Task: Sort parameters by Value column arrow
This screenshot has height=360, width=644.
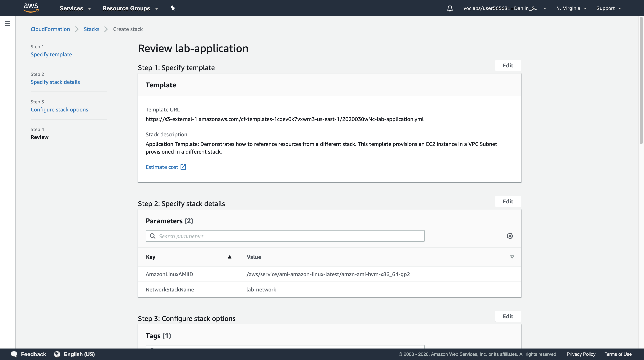Action: (512, 257)
